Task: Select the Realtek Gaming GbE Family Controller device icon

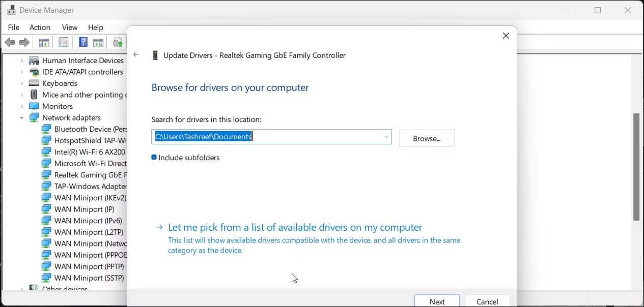Action: point(47,174)
